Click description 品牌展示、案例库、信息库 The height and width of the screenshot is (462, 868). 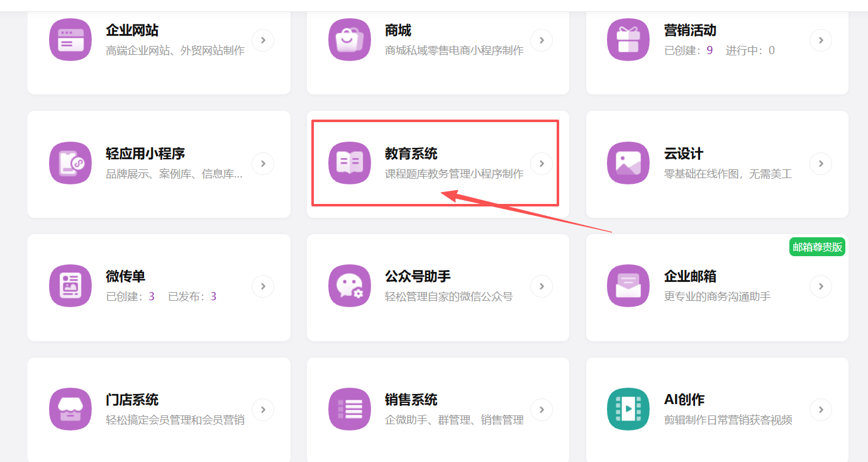coord(174,174)
